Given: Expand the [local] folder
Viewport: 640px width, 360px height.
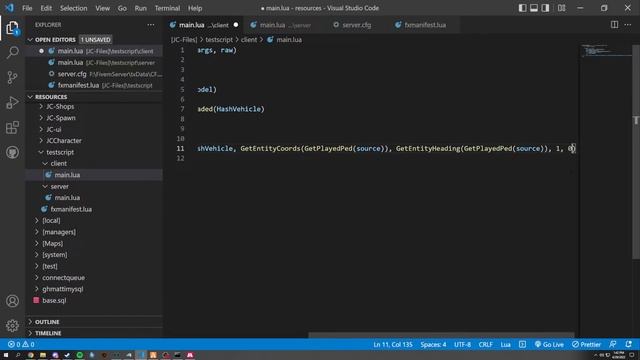Looking at the screenshot, I should [x=51, y=220].
